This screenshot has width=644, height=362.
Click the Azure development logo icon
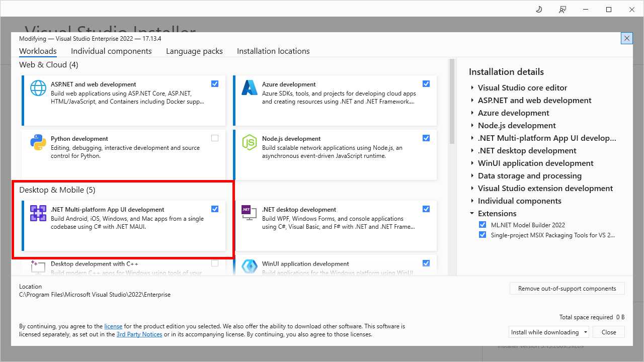250,88
